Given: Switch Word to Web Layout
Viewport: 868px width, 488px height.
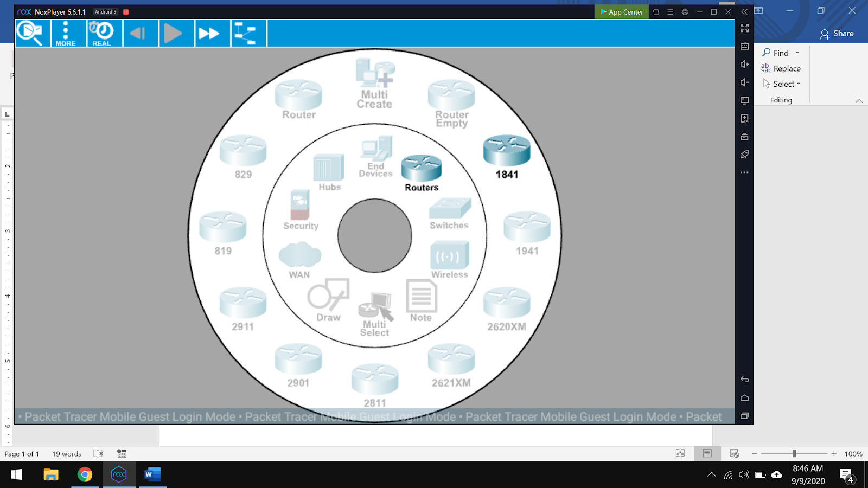Looking at the screenshot, I should point(735,453).
